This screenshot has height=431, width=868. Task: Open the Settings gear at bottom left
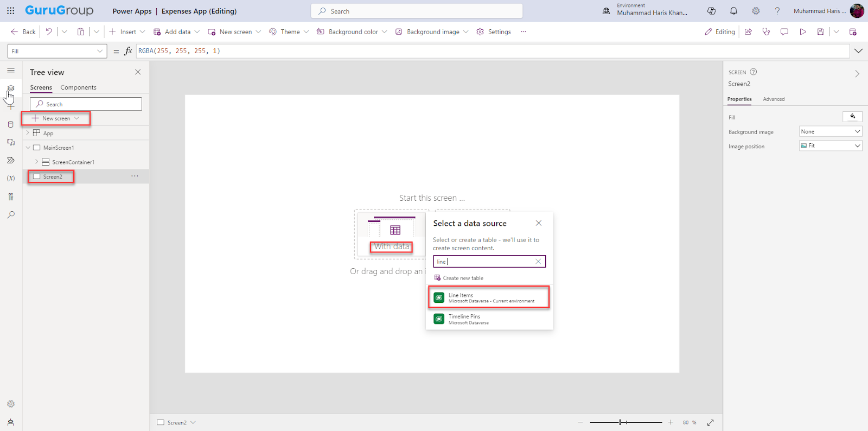pyautogui.click(x=11, y=404)
